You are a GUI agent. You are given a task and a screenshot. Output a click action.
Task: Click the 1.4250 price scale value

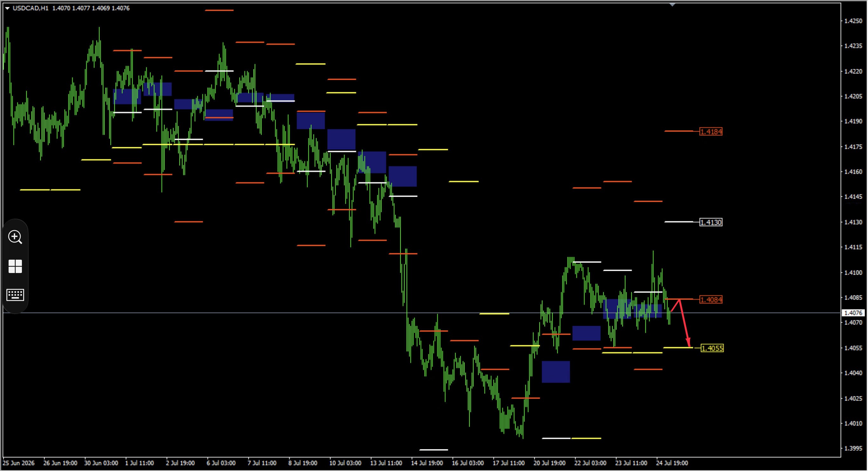click(x=853, y=21)
